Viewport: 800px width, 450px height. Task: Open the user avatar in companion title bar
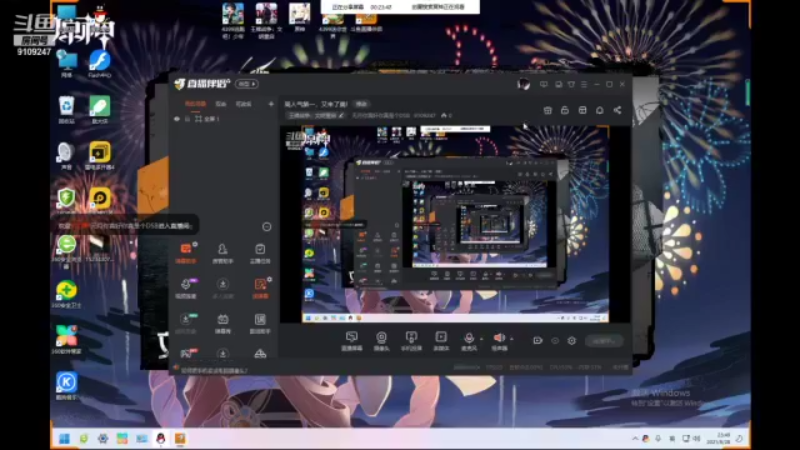[x=523, y=84]
